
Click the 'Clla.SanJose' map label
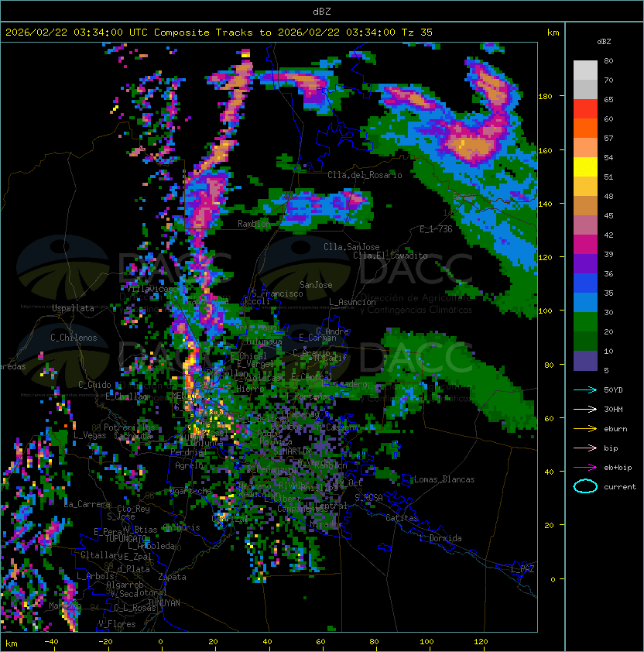(x=351, y=247)
